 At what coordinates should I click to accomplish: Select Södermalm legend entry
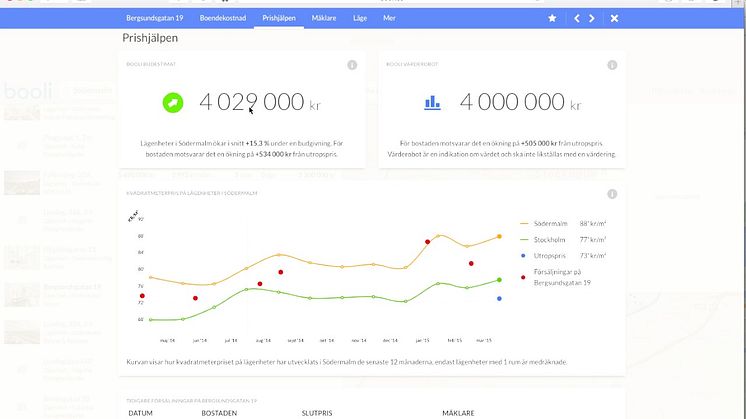tap(563, 223)
